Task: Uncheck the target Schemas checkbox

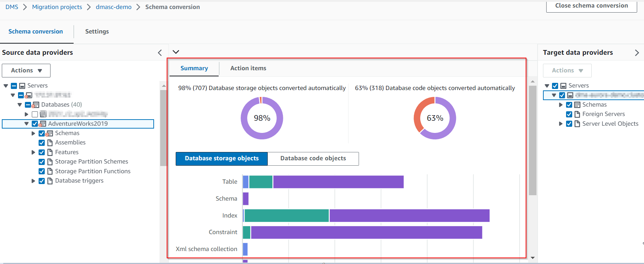Action: (569, 105)
